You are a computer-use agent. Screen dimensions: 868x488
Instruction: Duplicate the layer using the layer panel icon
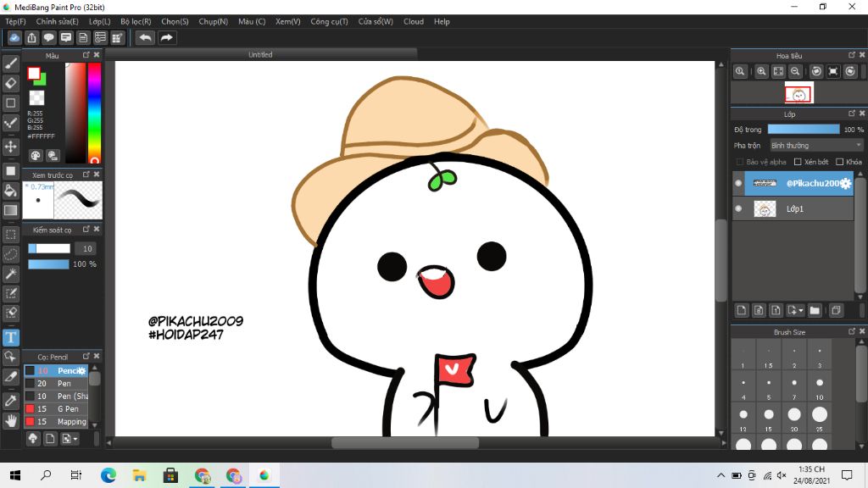pos(836,310)
